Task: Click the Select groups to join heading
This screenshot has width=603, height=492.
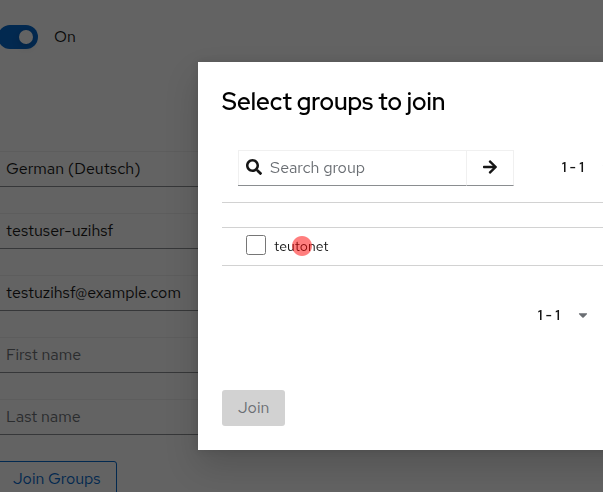Action: coord(333,101)
